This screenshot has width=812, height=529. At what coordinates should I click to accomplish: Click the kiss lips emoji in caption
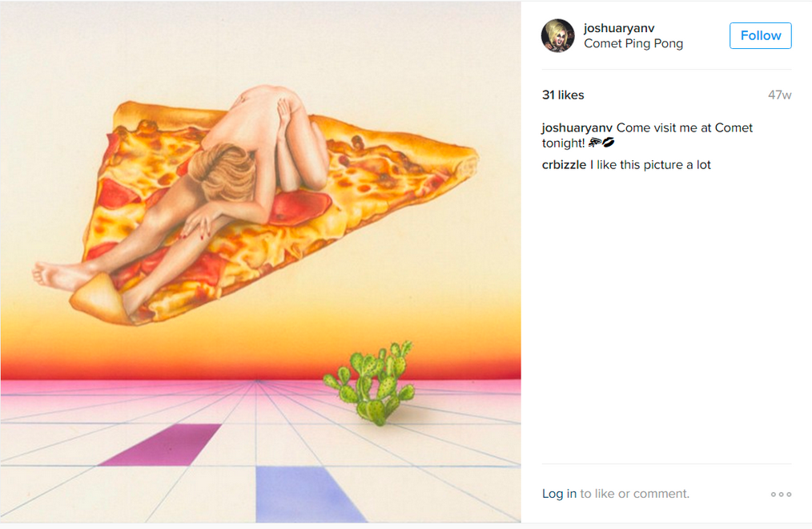click(x=609, y=143)
